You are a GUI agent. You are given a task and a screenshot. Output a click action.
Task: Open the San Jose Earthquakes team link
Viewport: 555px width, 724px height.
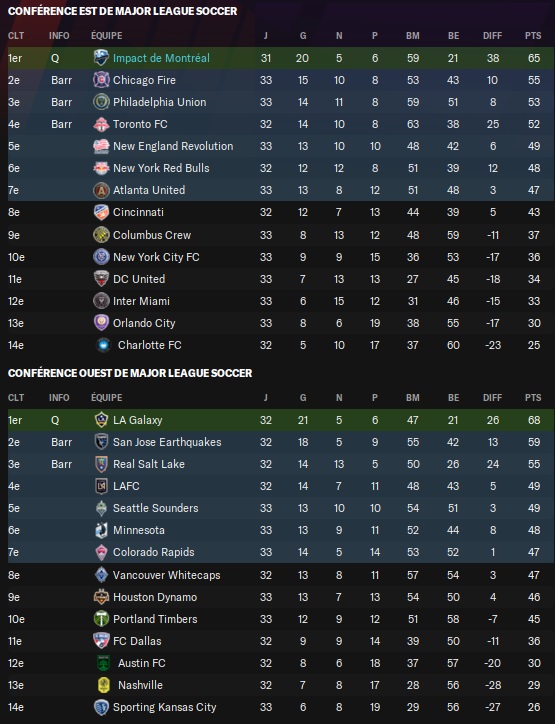pyautogui.click(x=167, y=442)
